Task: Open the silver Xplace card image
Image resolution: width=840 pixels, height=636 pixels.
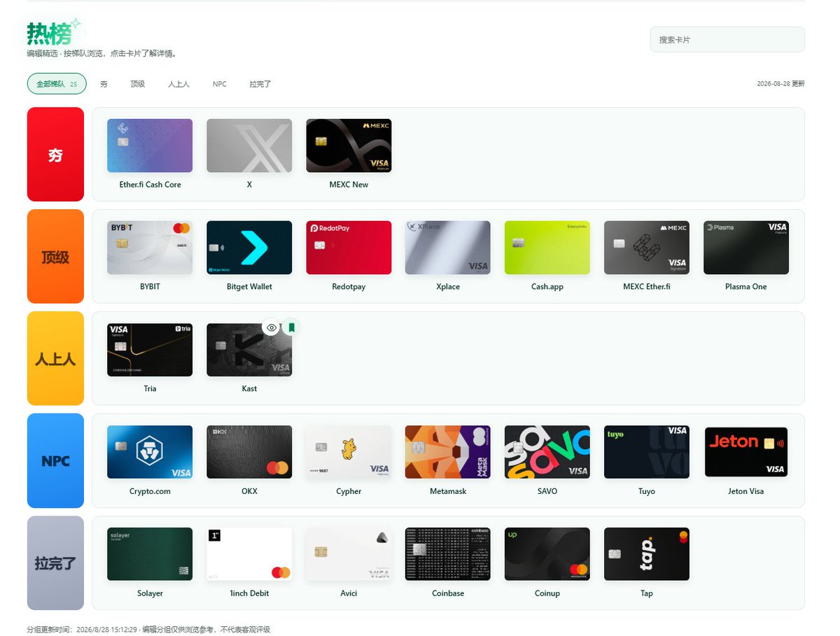Action: coord(448,248)
